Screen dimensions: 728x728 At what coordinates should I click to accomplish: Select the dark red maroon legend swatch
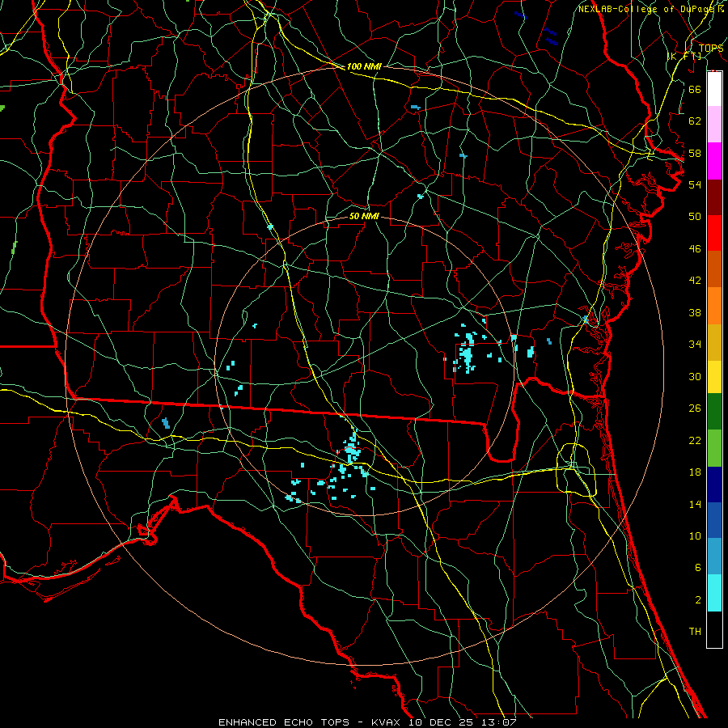click(714, 197)
